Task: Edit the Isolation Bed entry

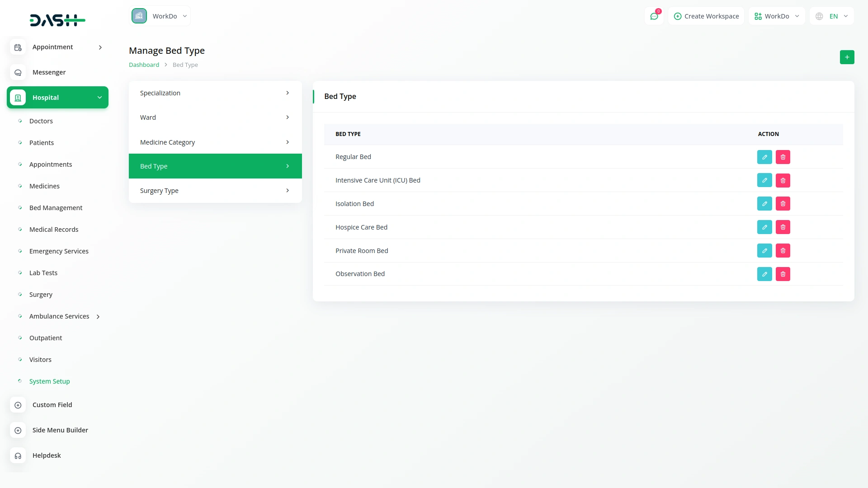Action: (x=764, y=204)
